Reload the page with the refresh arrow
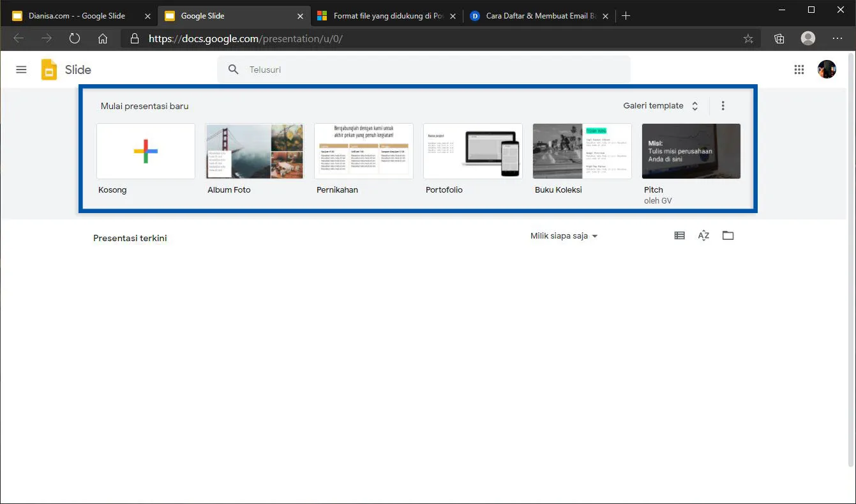This screenshot has width=856, height=504. pyautogui.click(x=75, y=38)
